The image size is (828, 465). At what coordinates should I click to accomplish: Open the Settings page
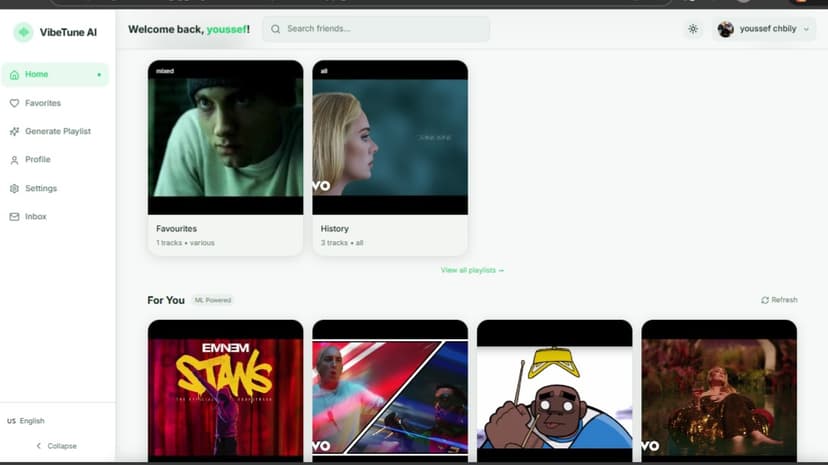tap(55, 188)
